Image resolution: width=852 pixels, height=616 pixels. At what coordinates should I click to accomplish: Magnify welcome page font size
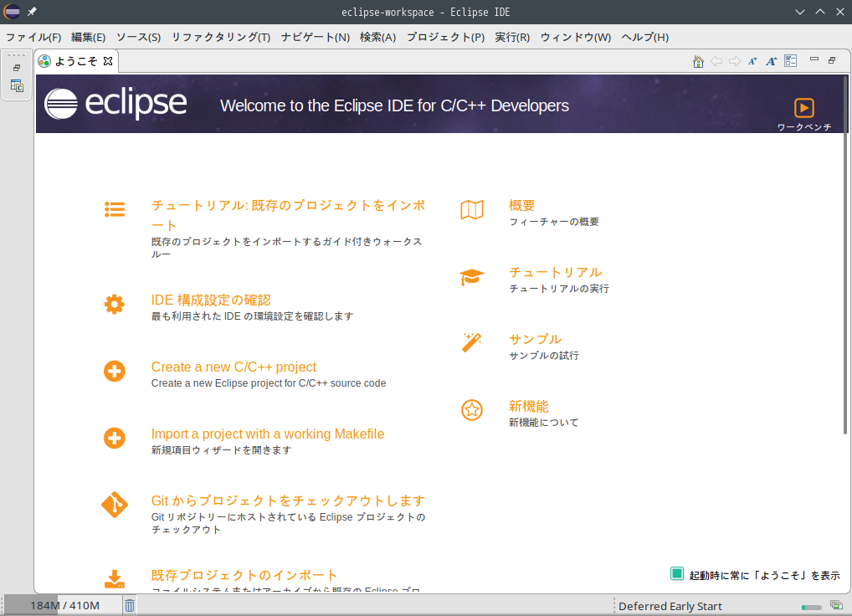pos(771,61)
